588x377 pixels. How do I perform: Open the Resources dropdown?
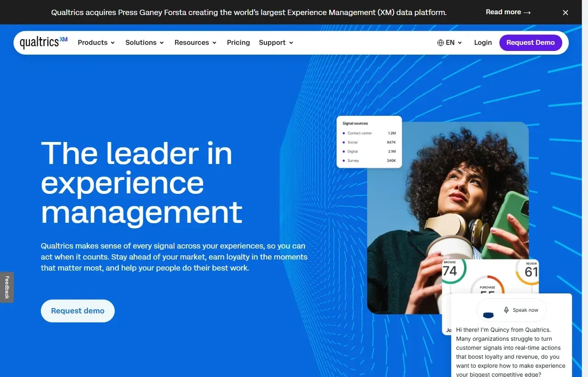[195, 42]
